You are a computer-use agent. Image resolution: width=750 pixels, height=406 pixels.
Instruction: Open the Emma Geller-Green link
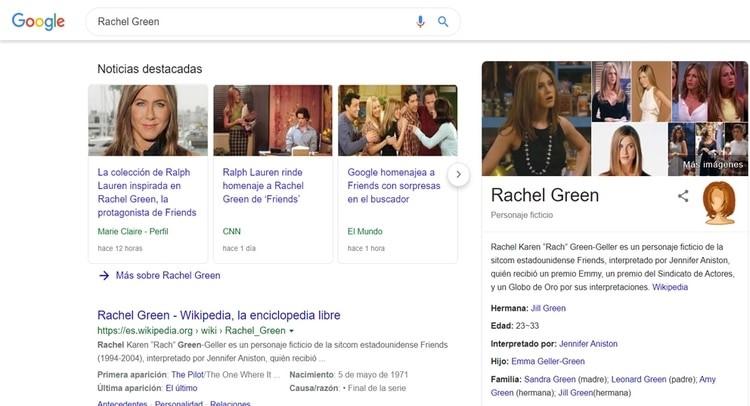click(x=548, y=362)
